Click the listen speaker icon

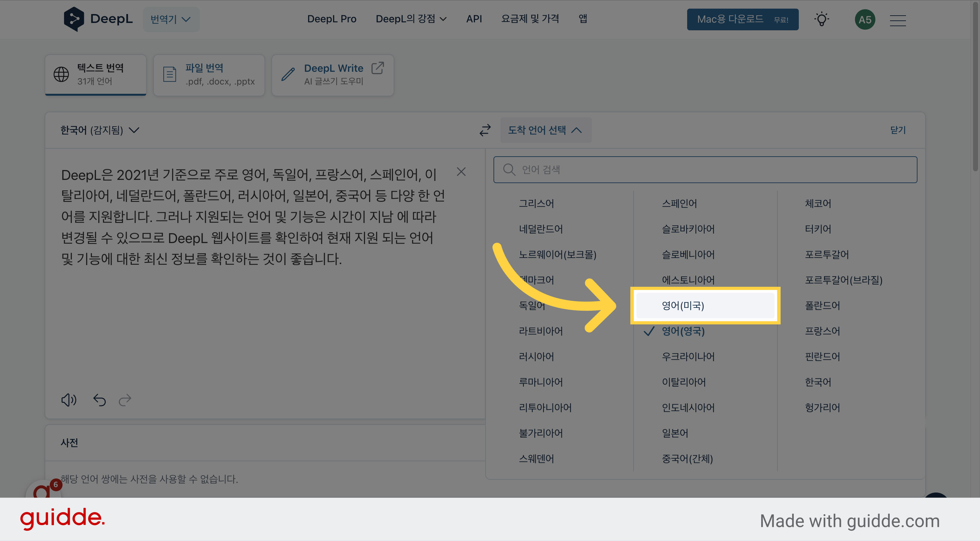(69, 400)
